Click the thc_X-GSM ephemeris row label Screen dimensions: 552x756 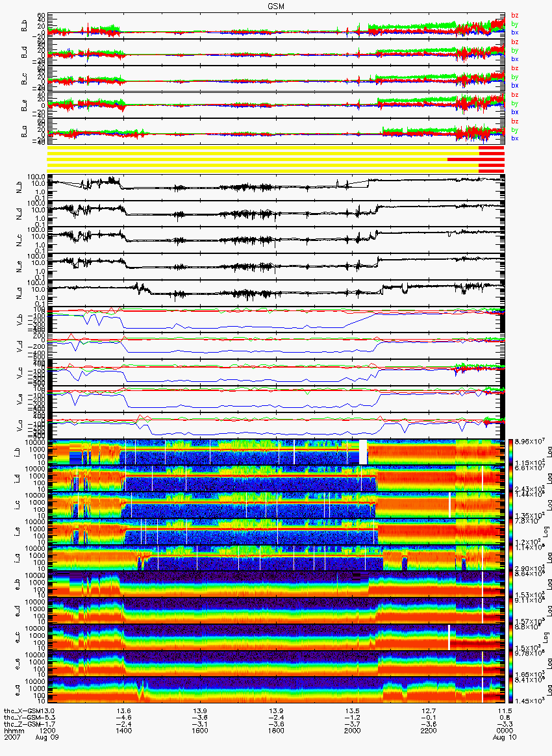click(x=23, y=711)
